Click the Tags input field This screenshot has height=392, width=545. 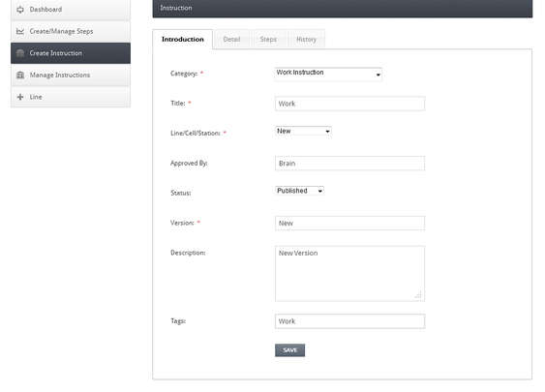tap(349, 321)
